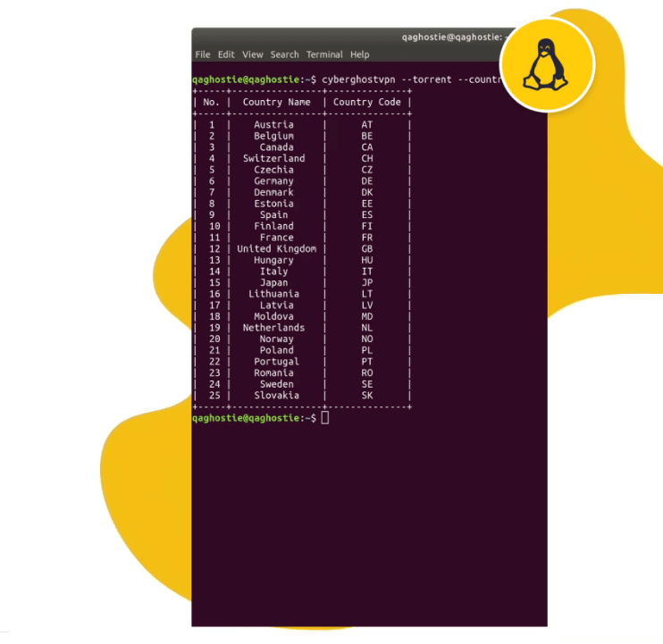
Task: Select the Spain country name
Action: pyautogui.click(x=273, y=215)
